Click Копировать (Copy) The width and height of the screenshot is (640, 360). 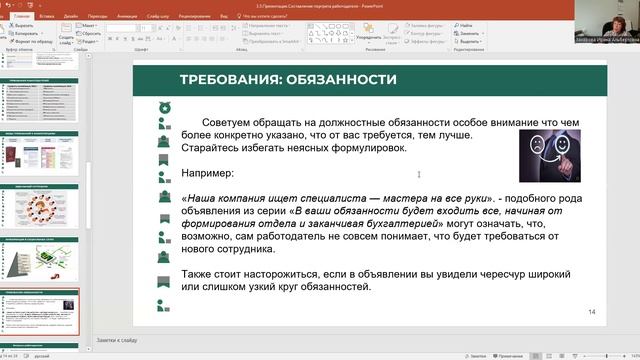click(x=23, y=33)
